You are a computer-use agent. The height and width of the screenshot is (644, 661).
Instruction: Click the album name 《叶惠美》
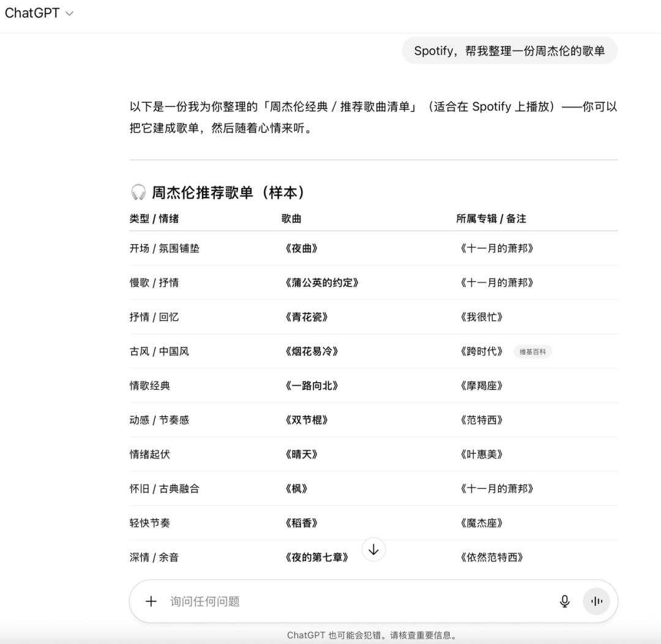tap(481, 454)
